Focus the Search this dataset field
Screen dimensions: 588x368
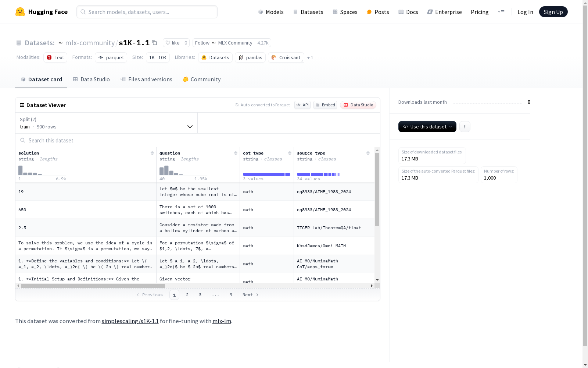(198, 140)
